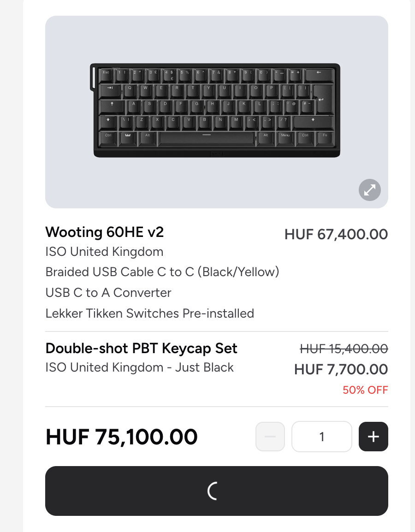Click the HUF 67,400.00 keyboard price
Image resolution: width=415 pixels, height=532 pixels.
336,234
